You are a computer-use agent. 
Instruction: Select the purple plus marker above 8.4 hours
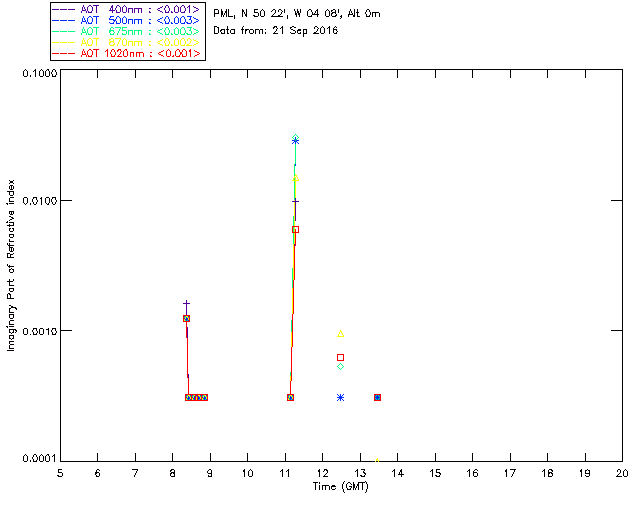(187, 304)
